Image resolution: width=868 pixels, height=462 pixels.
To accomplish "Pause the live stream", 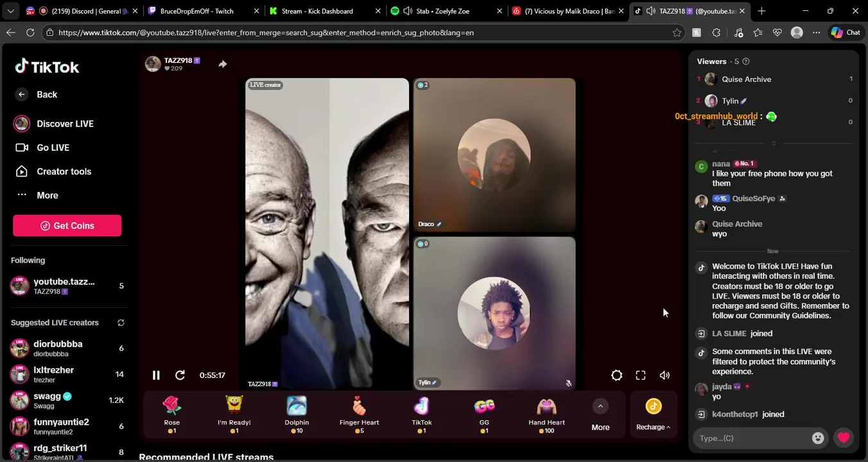I will click(156, 375).
